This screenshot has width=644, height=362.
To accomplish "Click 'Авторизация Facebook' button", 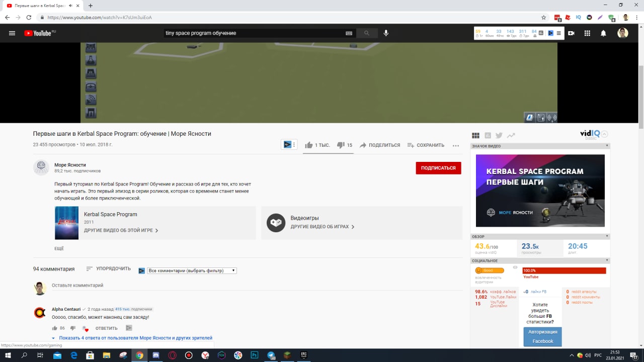I will (543, 336).
